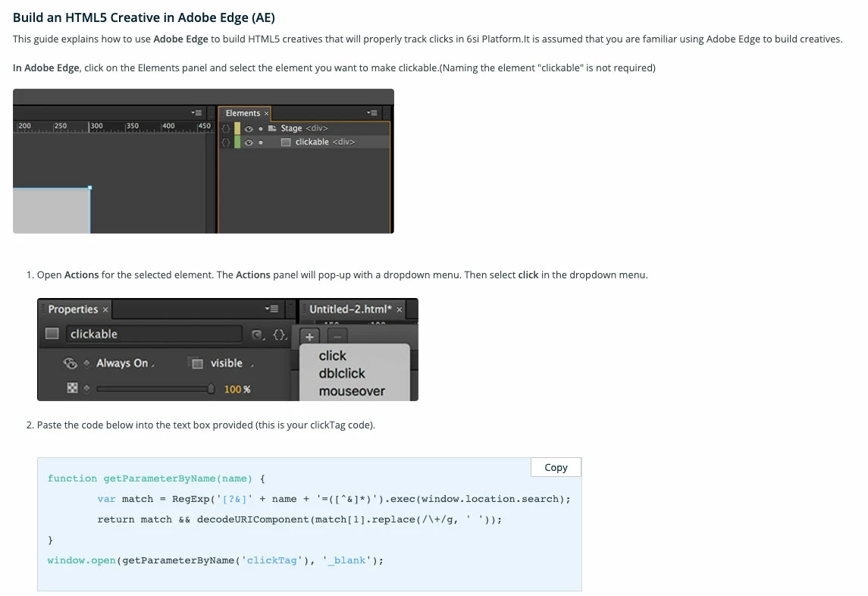Select the clickable <div> row
Viewport: 868px width, 596px height.
point(304,143)
